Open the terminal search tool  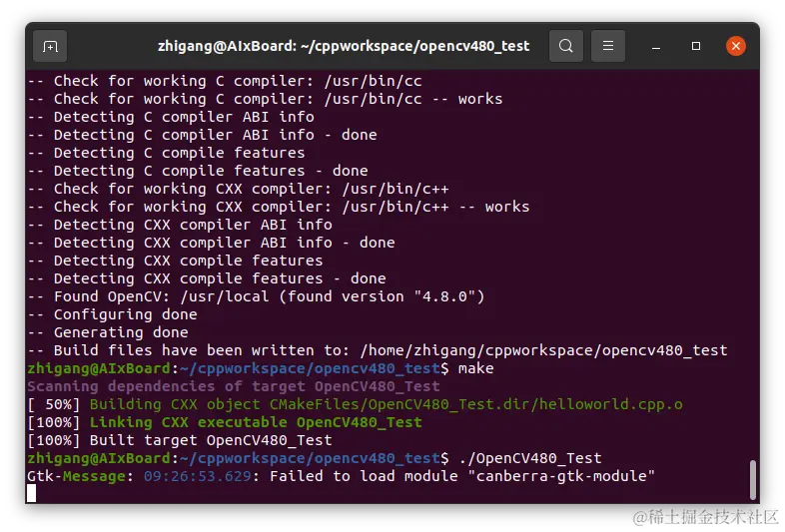(x=565, y=46)
